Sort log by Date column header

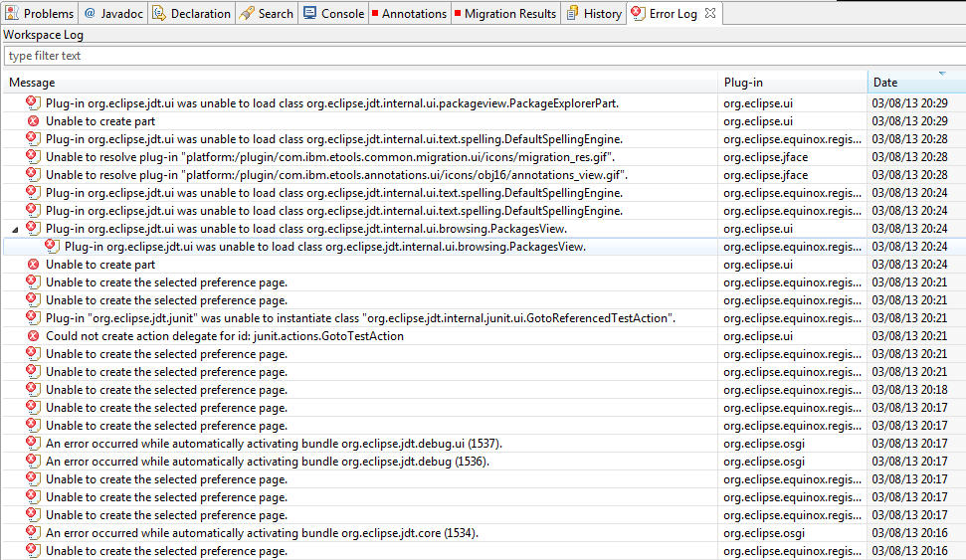point(916,83)
